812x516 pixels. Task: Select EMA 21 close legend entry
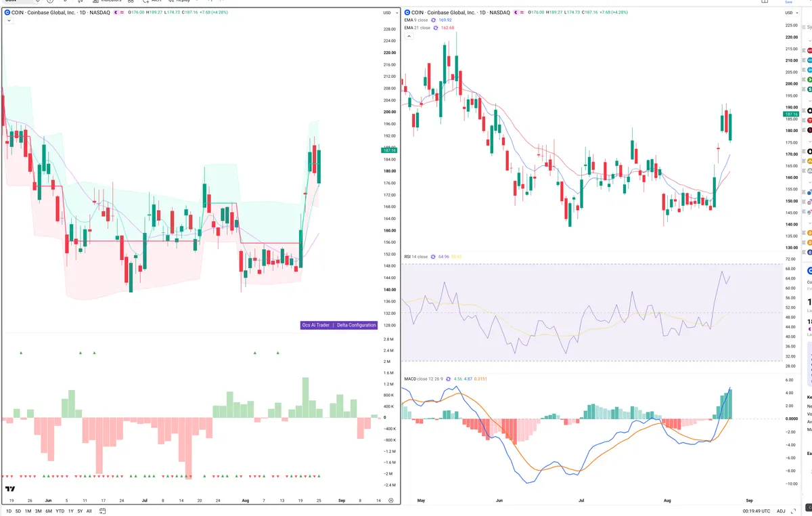tap(417, 28)
